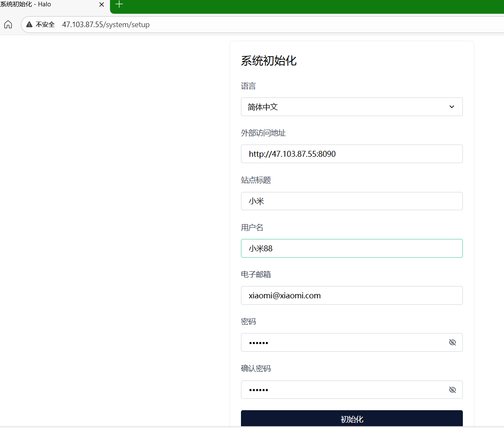Click the warning triangle security icon
The height and width of the screenshot is (428, 504).
tap(29, 25)
